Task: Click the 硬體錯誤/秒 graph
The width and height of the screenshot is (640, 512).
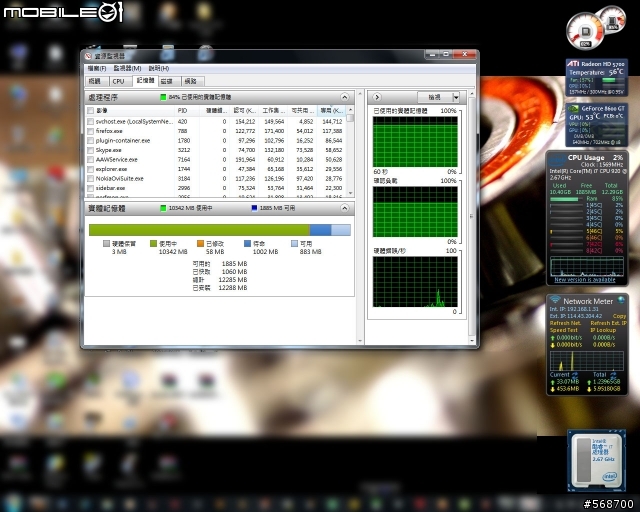Action: (415, 282)
